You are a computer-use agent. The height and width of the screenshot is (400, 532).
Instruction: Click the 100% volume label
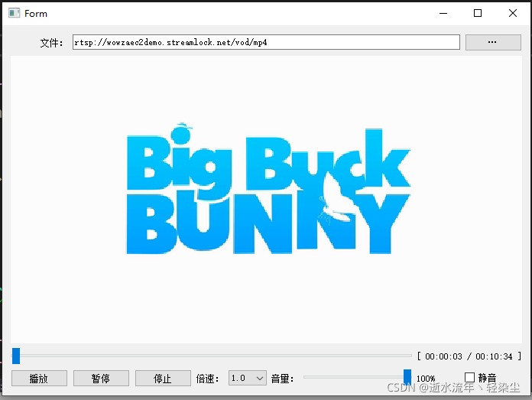(426, 379)
